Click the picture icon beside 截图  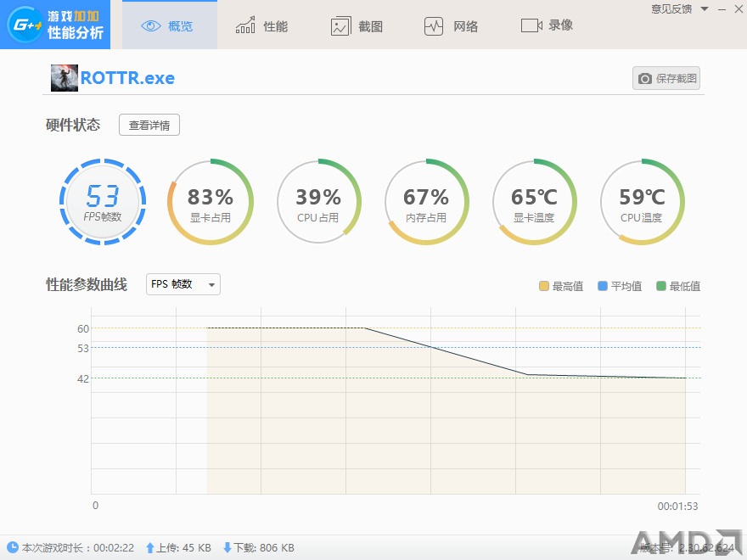coord(340,26)
